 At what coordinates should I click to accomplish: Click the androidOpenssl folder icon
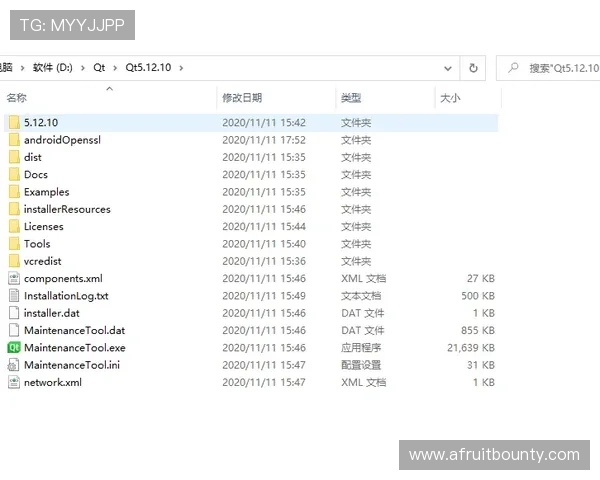click(x=14, y=140)
